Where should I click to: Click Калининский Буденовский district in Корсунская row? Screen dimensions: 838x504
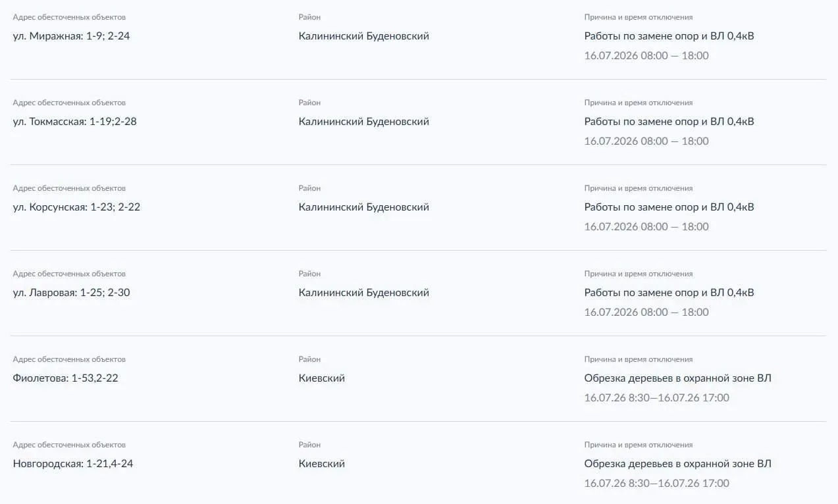click(x=363, y=207)
